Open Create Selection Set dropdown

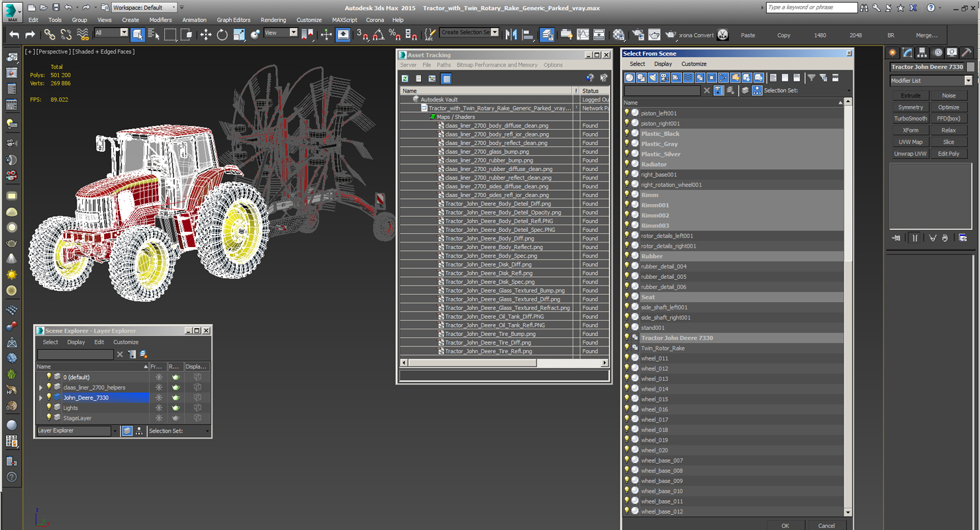(469, 32)
